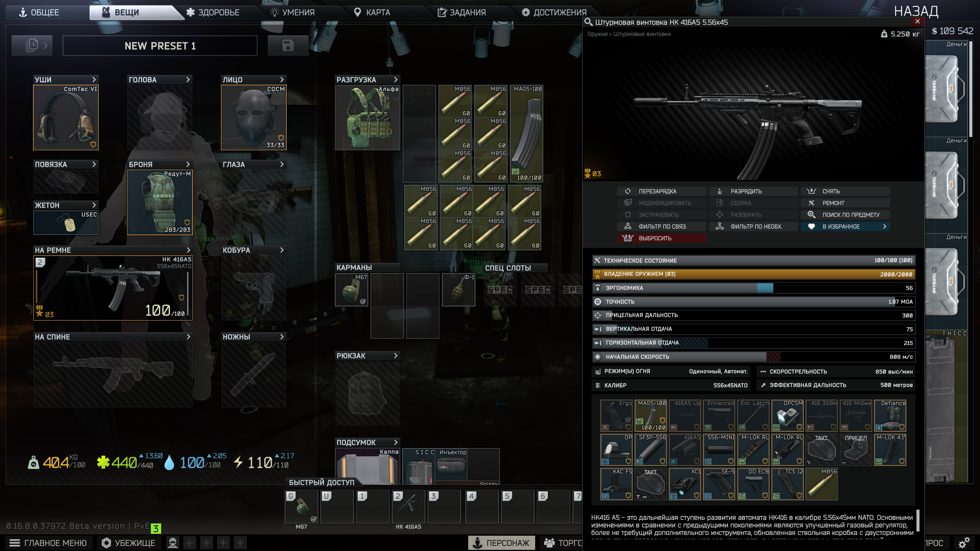Switch to the ЗДОРОВЬЕ tab
Viewport: 980px width, 551px height.
213,12
